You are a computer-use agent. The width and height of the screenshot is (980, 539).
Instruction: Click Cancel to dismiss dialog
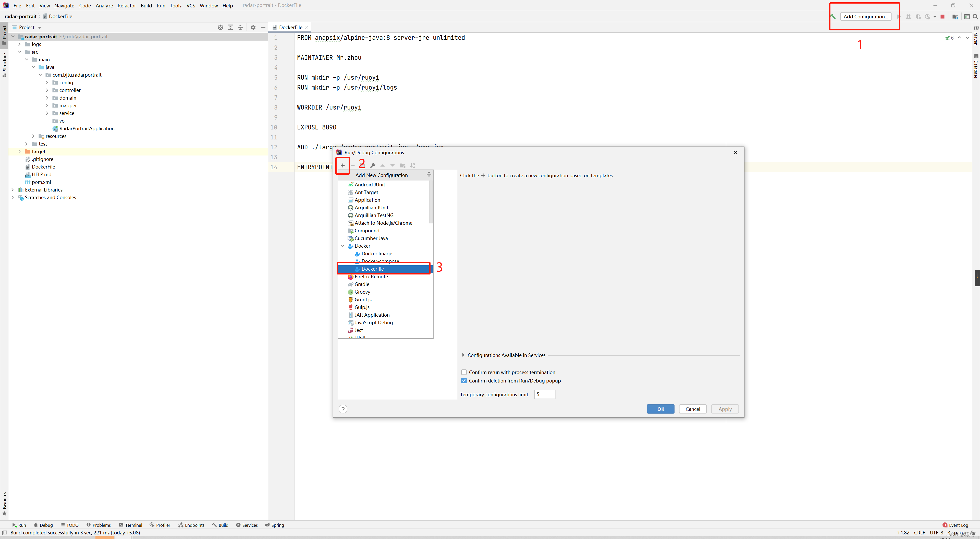point(693,409)
